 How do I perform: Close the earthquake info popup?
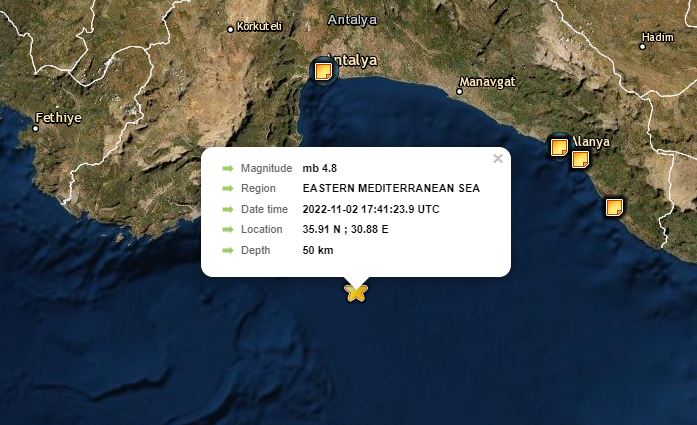[x=498, y=158]
